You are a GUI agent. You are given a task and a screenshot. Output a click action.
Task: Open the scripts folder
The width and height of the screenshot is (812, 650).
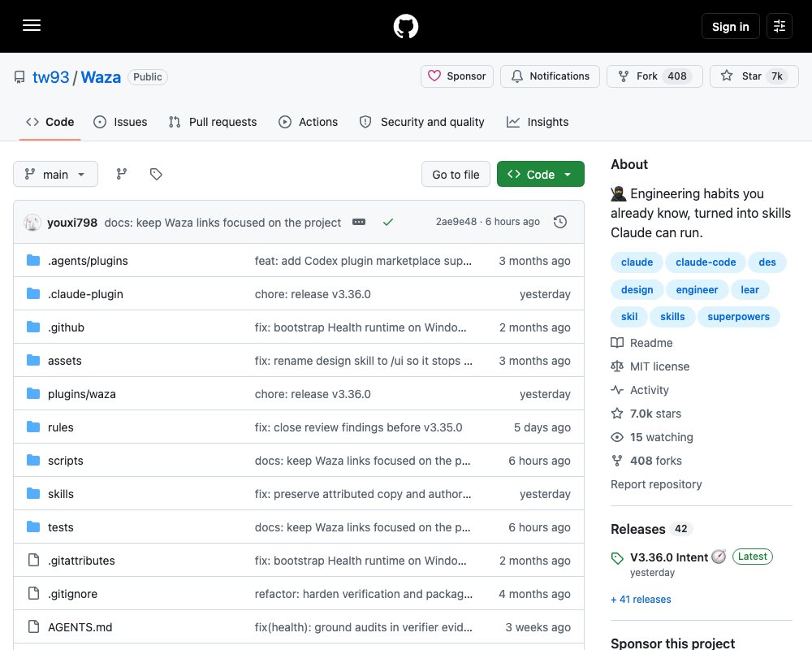click(x=65, y=461)
